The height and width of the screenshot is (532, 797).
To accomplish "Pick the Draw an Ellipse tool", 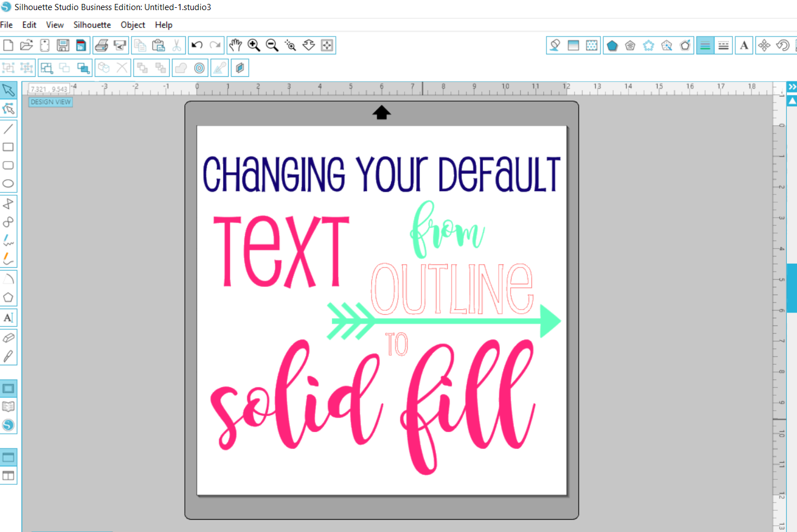I will 8,184.
